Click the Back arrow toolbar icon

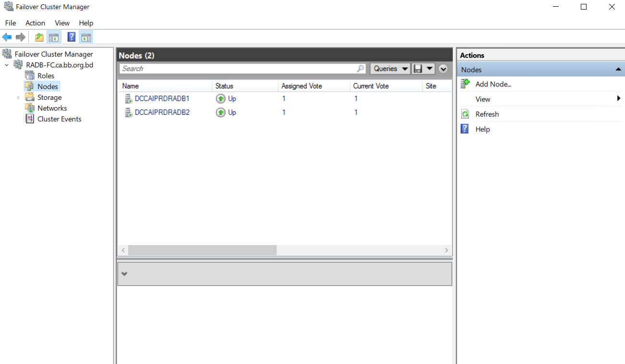(x=7, y=37)
